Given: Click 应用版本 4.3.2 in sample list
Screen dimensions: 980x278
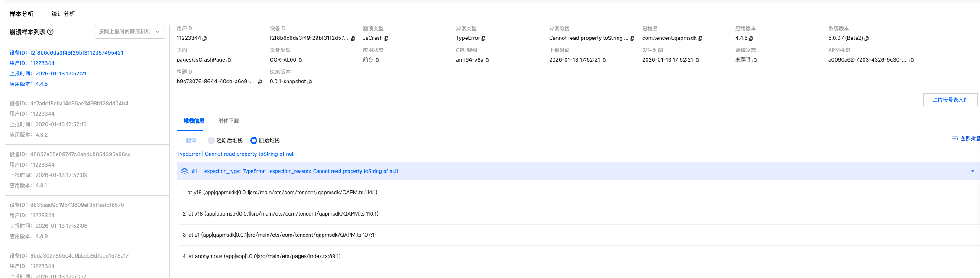Looking at the screenshot, I should (x=29, y=135).
